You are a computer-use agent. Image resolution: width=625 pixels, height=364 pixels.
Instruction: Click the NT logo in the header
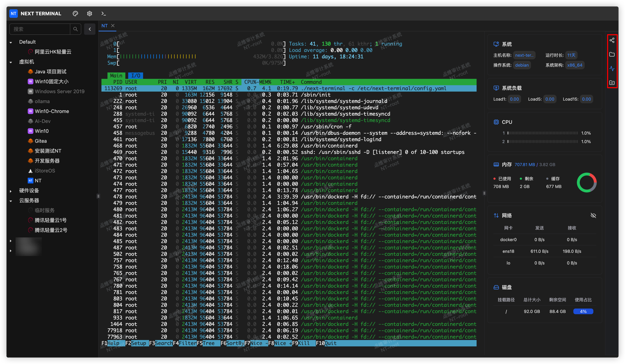[x=13, y=13]
